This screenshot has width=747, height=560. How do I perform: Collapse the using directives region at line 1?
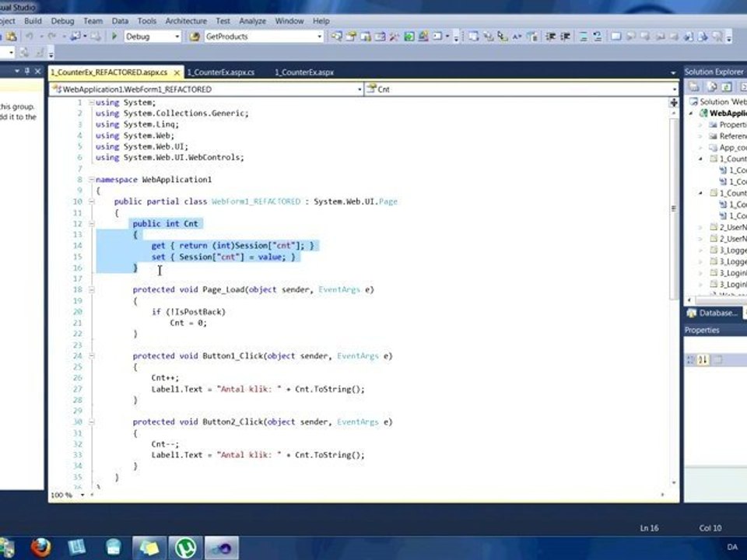coord(91,103)
